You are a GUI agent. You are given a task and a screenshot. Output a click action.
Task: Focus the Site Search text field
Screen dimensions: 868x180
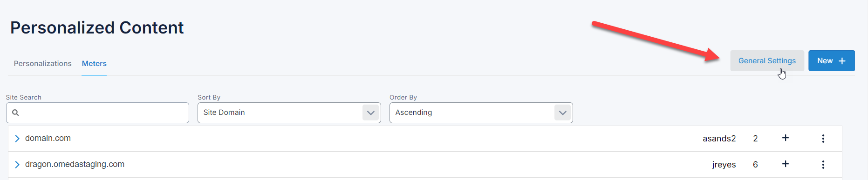97,113
